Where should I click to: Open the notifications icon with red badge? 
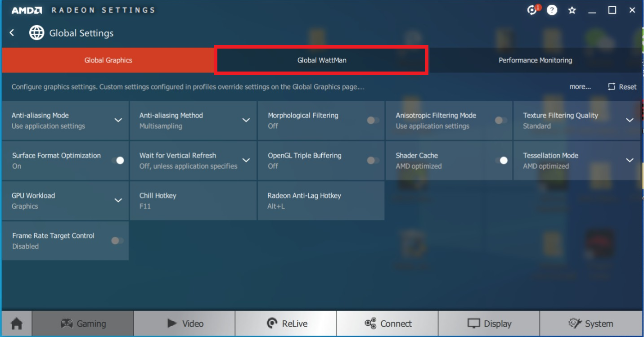pos(533,10)
